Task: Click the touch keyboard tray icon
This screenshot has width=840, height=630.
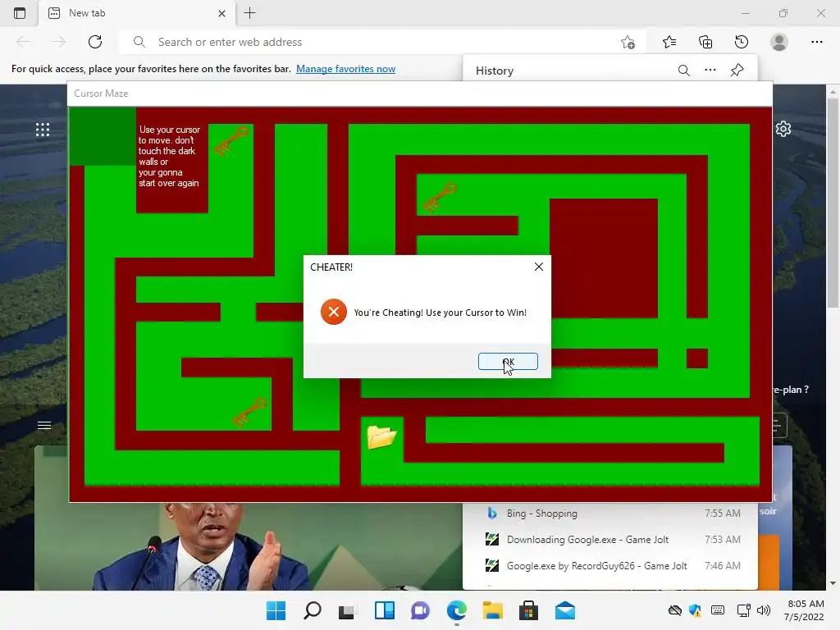Action: point(718,610)
